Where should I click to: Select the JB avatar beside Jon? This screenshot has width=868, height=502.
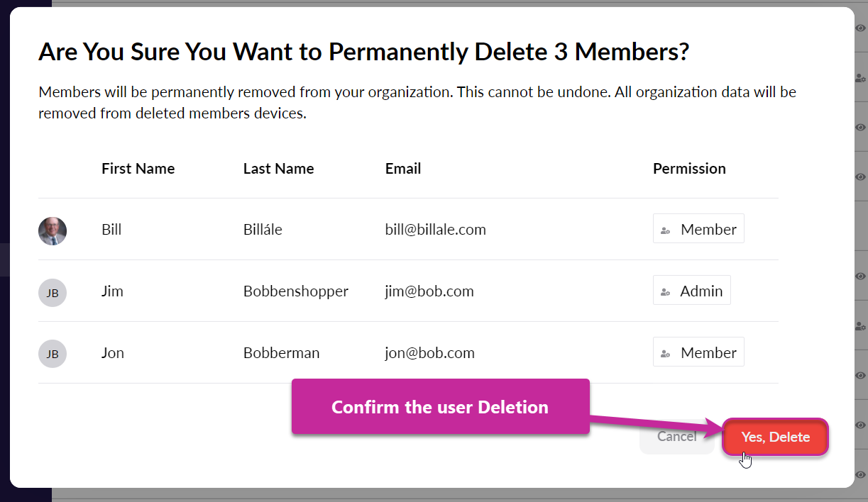tap(53, 354)
